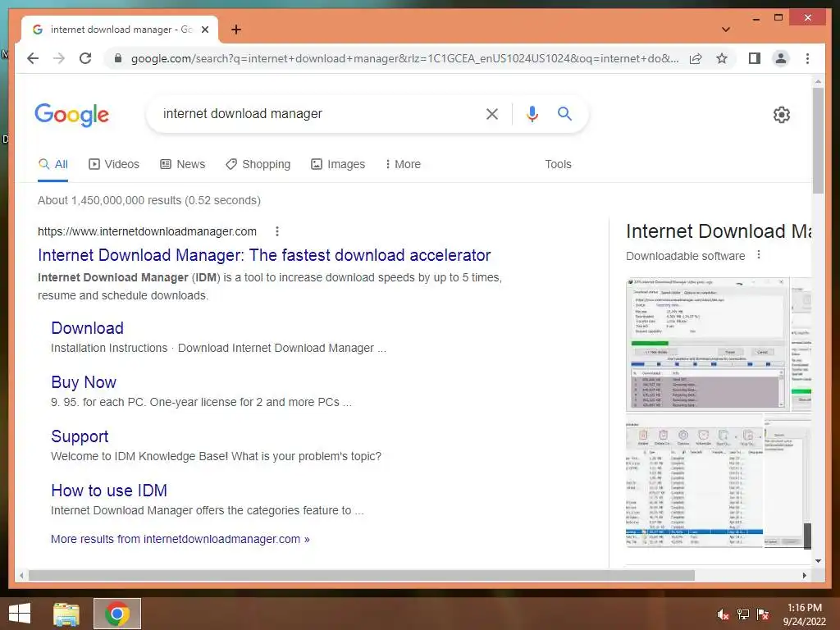Click the Internet Download Manager knowledge panel title
Image resolution: width=840 pixels, height=630 pixels.
point(719,231)
